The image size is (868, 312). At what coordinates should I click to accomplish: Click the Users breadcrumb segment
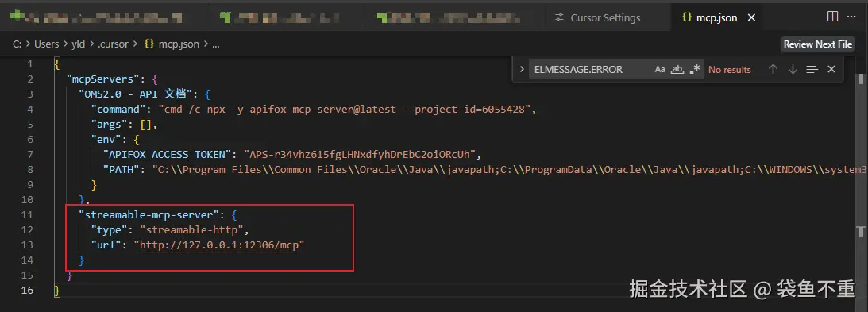pos(47,44)
